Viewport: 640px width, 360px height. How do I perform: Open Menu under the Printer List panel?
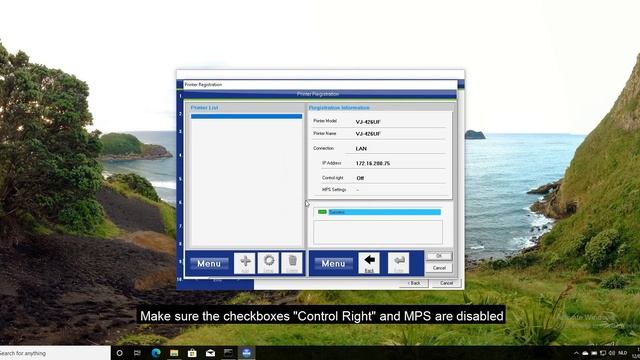pos(209,264)
